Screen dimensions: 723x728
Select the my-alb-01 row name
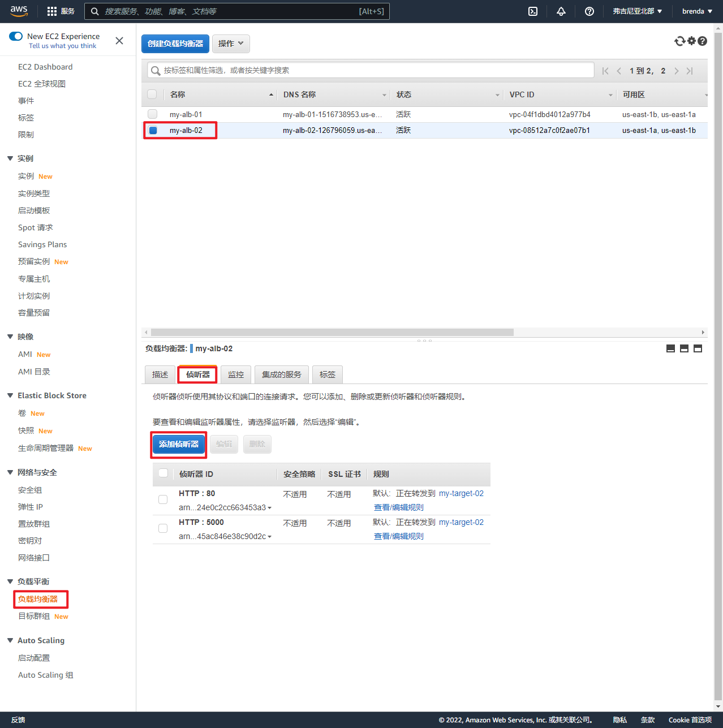click(x=186, y=114)
